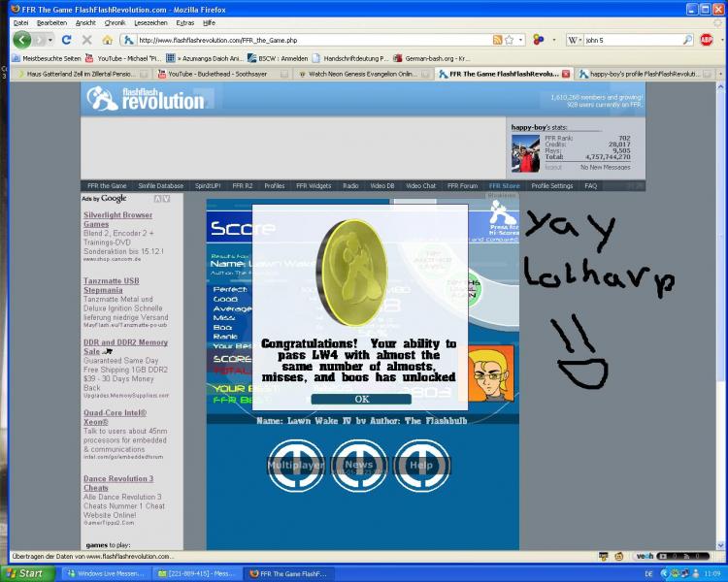
Task: Open Profiles nav link
Action: click(x=275, y=185)
